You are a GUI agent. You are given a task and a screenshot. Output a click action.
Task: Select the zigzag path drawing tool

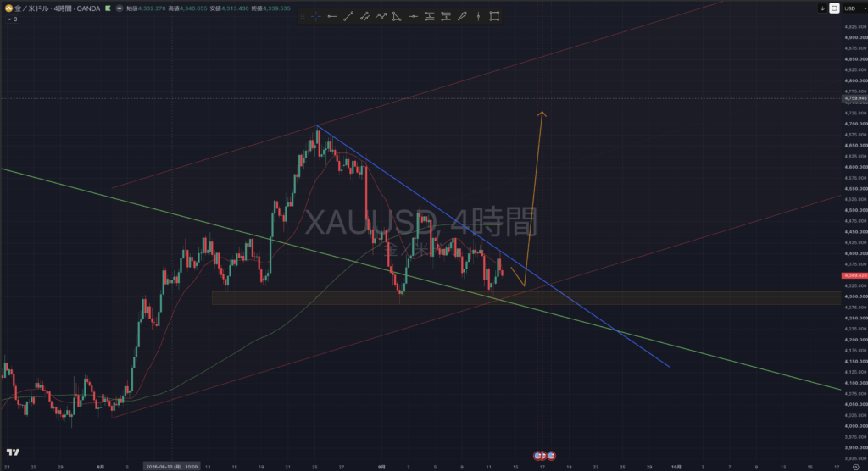coord(381,17)
